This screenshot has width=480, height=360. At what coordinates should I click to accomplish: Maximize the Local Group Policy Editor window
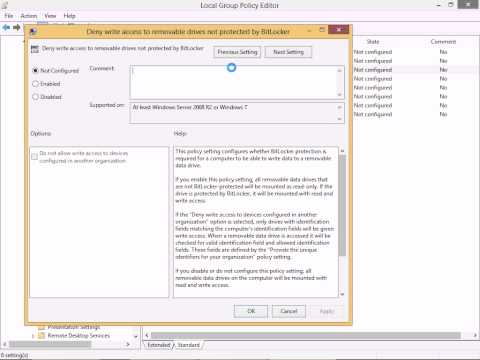click(451, 5)
